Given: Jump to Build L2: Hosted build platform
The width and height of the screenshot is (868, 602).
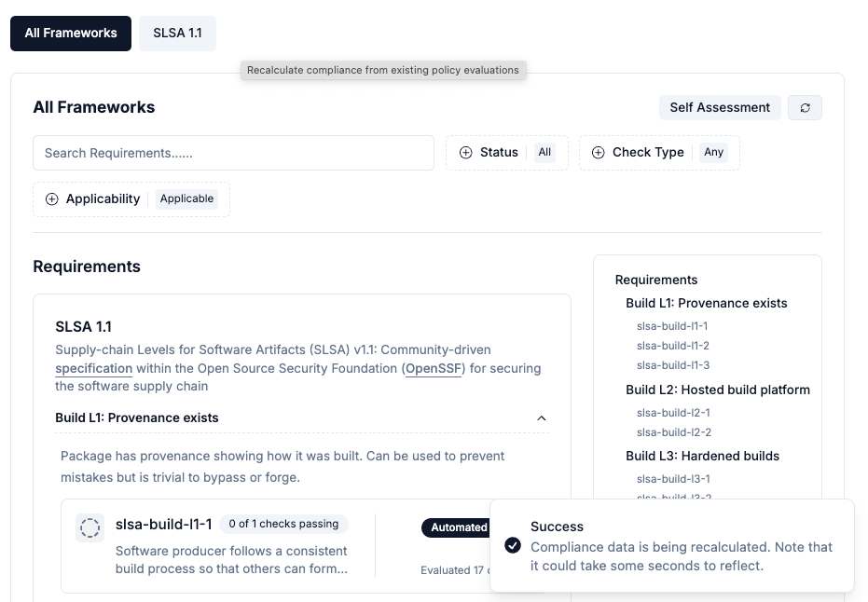Looking at the screenshot, I should [x=718, y=390].
